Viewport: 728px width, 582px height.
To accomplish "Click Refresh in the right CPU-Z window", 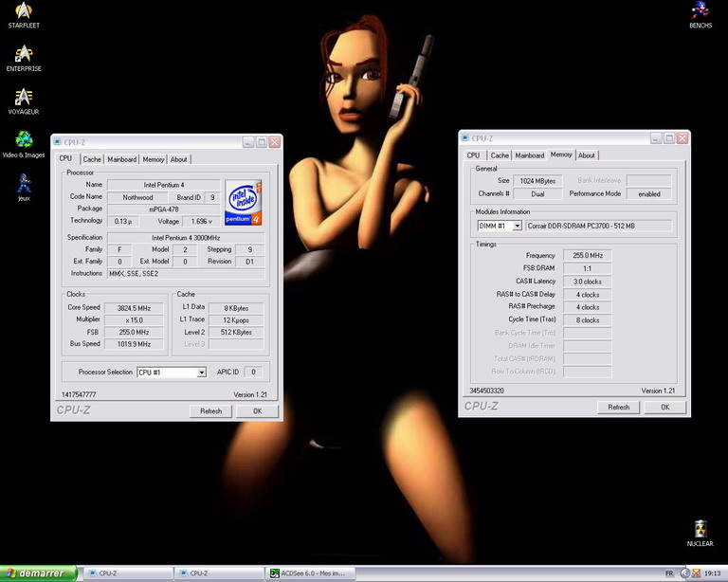I will pyautogui.click(x=618, y=407).
